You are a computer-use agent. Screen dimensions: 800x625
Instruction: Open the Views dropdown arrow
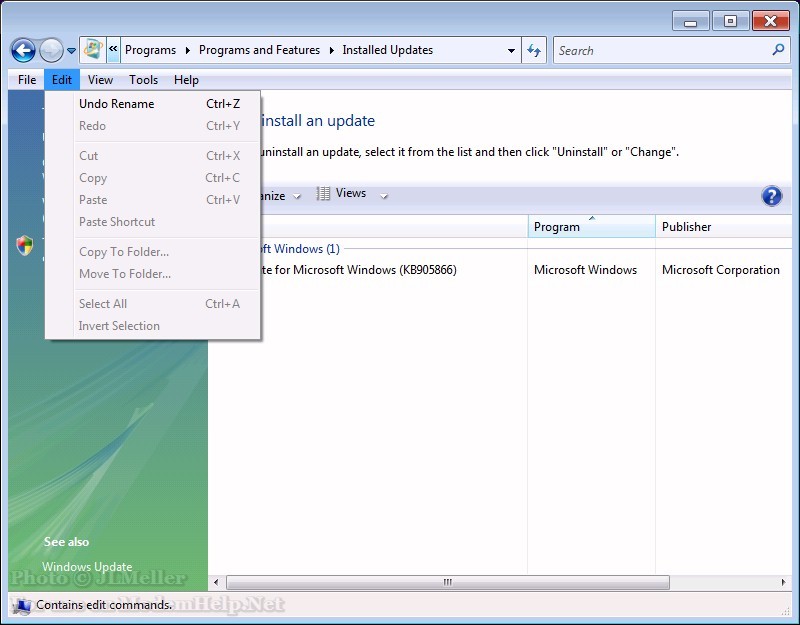pos(384,196)
